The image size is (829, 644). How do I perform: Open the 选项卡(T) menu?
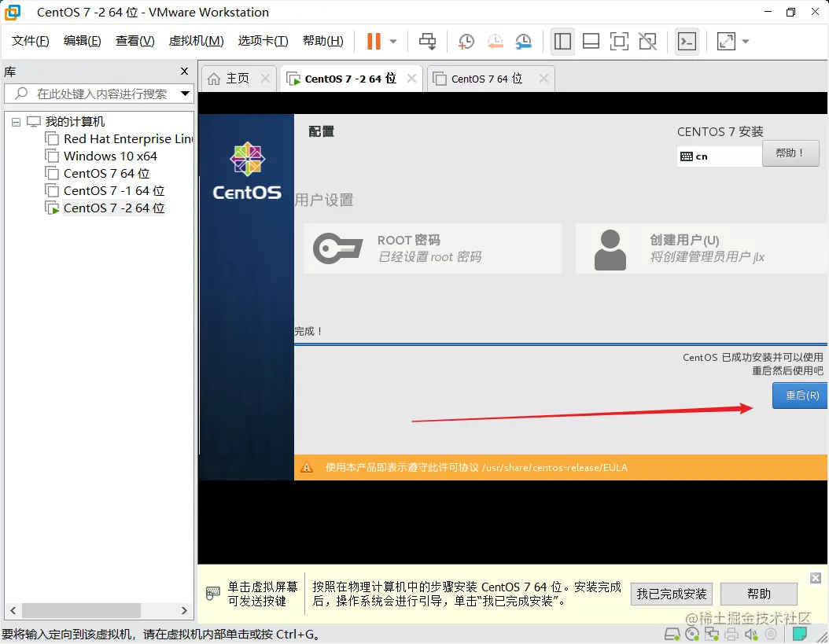point(263,41)
